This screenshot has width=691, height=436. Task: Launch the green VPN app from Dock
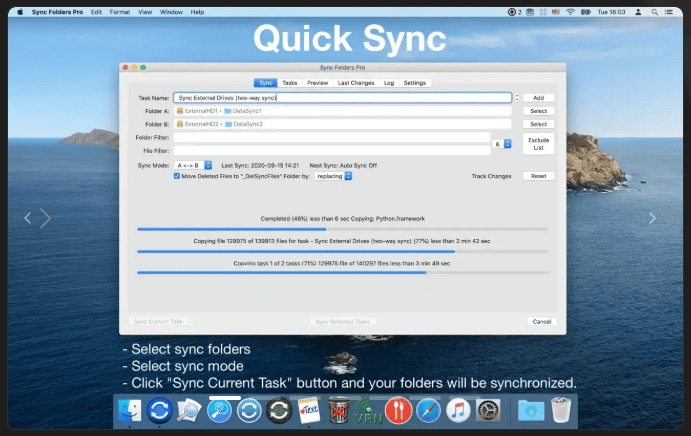[x=368, y=411]
